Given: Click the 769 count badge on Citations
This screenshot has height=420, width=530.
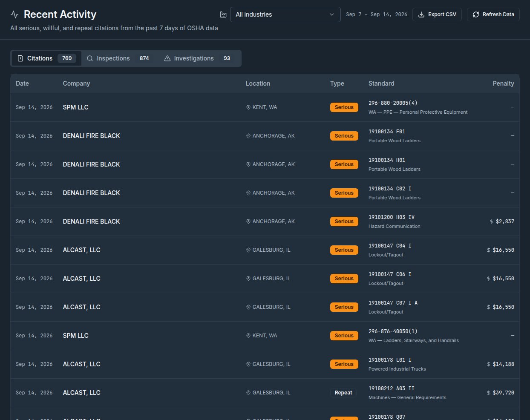Looking at the screenshot, I should coord(67,58).
